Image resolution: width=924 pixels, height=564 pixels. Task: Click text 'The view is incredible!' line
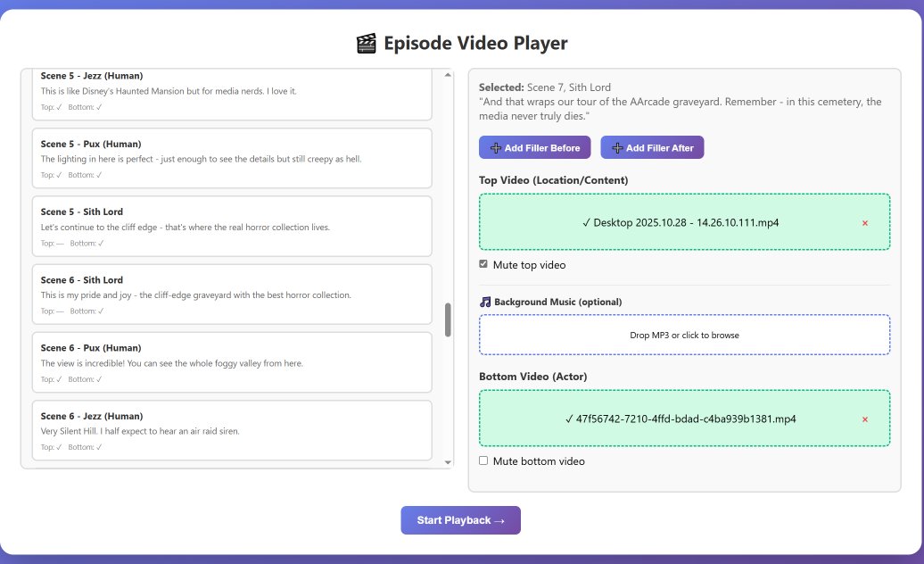click(x=171, y=363)
